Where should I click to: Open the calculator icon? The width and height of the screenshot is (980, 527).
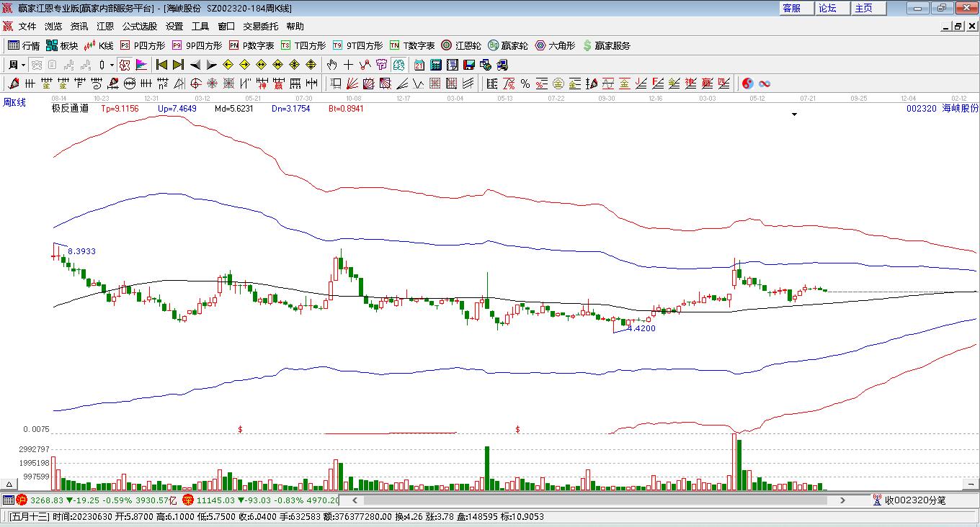435,65
